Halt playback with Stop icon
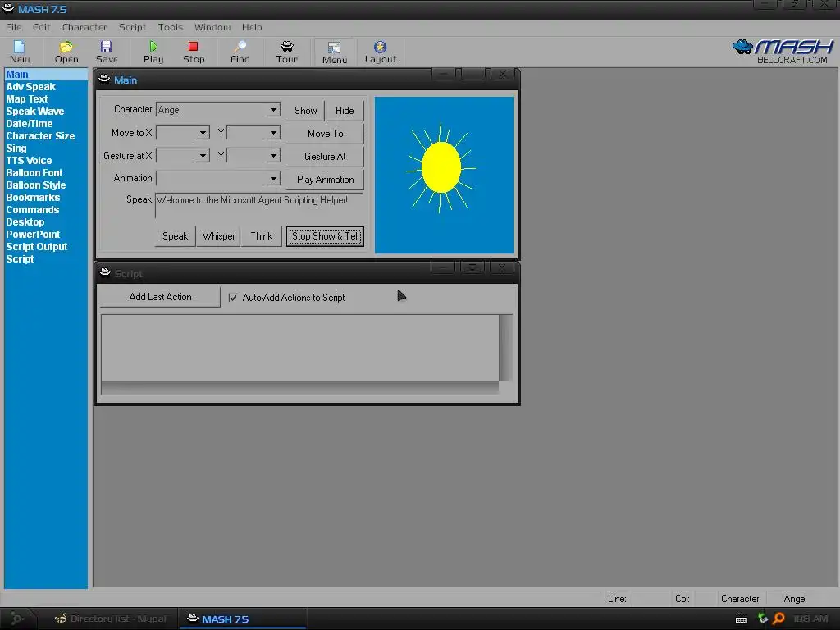This screenshot has height=630, width=840. pos(194,52)
